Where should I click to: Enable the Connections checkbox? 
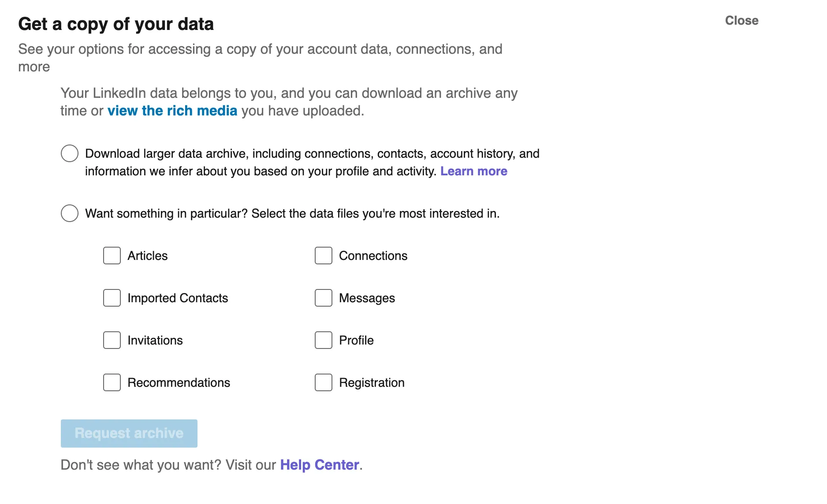point(323,256)
